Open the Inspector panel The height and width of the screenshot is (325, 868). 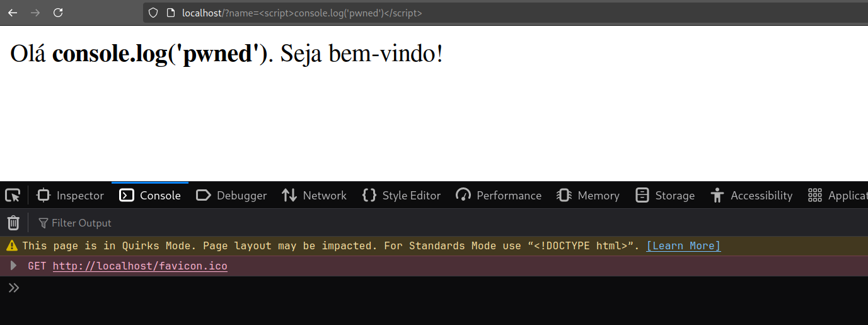click(x=71, y=196)
